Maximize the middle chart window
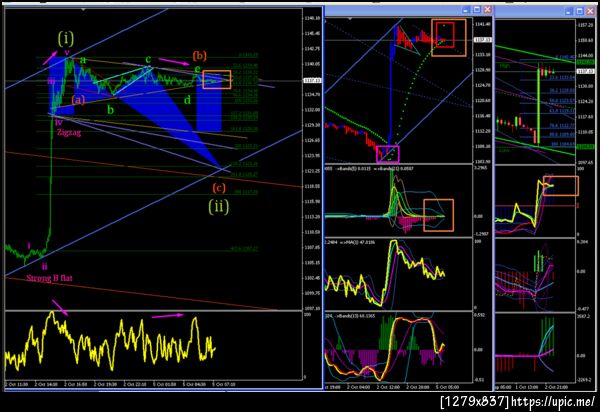 click(x=477, y=10)
